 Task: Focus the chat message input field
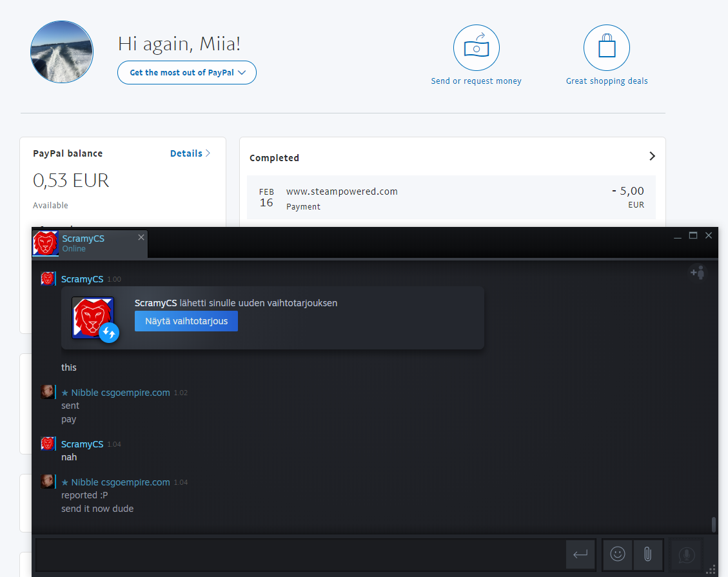(x=300, y=554)
